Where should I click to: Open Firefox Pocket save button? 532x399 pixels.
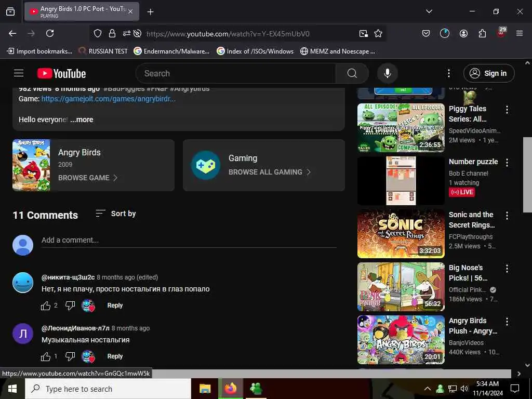point(426,33)
